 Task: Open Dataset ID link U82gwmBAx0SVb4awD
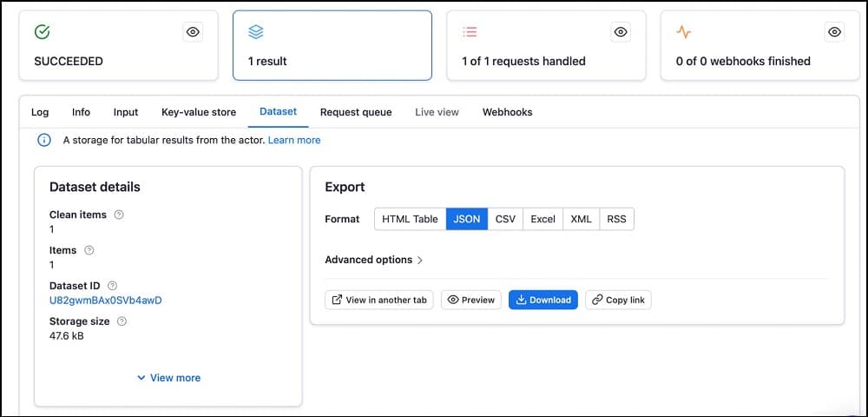click(x=105, y=300)
